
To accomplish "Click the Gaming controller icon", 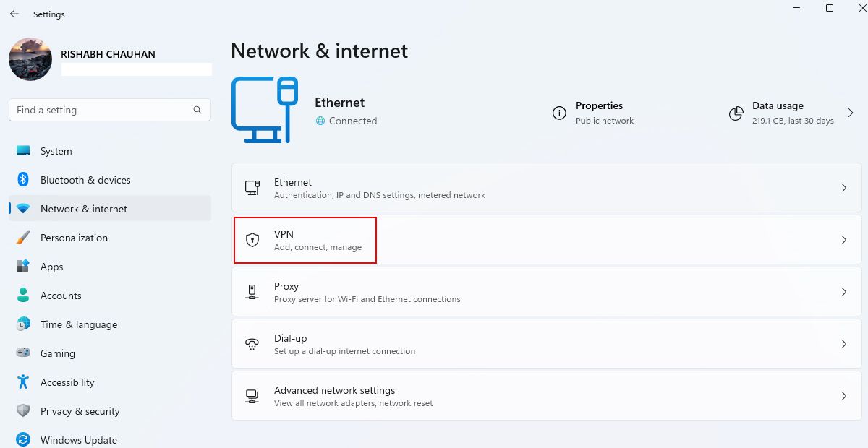I will (23, 353).
